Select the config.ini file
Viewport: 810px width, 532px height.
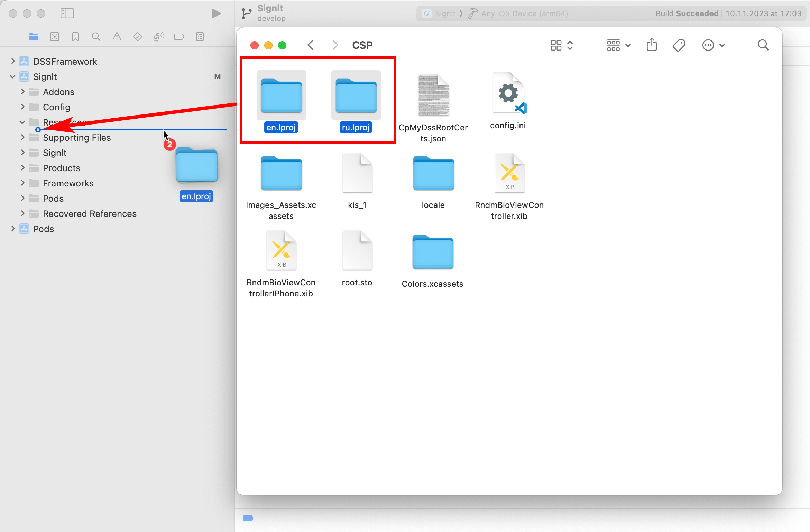pyautogui.click(x=508, y=100)
